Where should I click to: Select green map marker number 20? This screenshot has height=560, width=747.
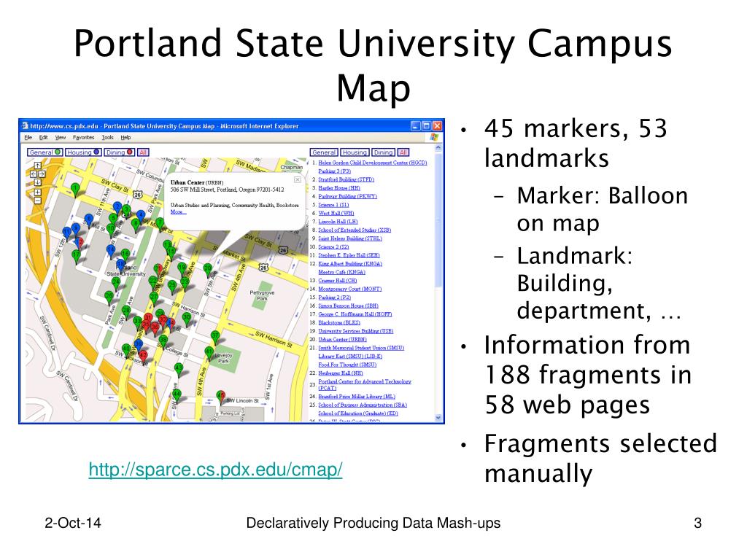point(208,271)
